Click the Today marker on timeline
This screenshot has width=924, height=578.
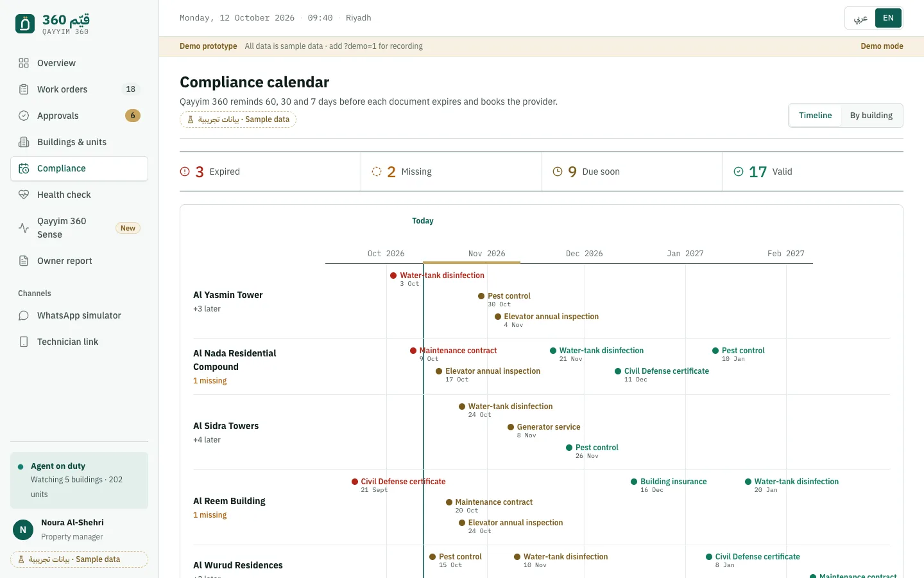coord(423,221)
